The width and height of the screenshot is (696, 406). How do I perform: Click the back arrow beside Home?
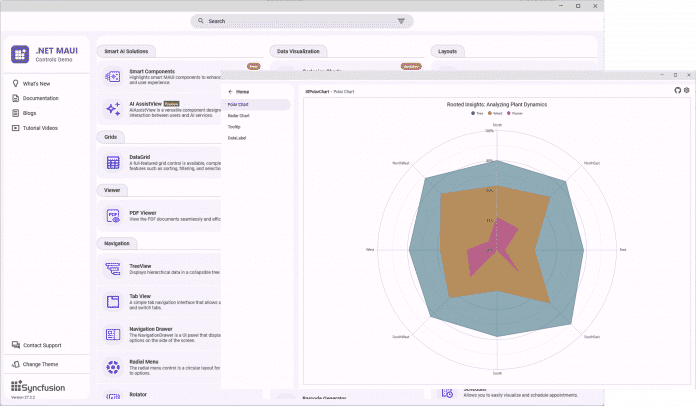point(230,92)
